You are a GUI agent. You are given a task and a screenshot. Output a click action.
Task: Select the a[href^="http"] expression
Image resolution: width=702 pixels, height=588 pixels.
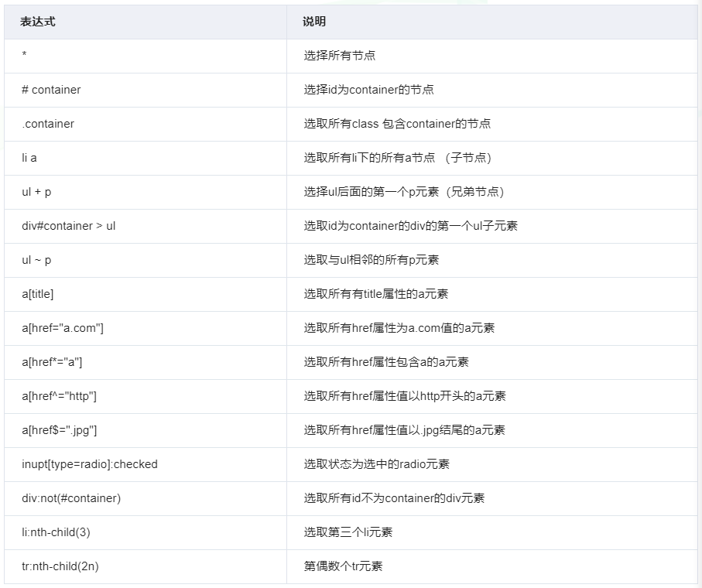tap(59, 396)
